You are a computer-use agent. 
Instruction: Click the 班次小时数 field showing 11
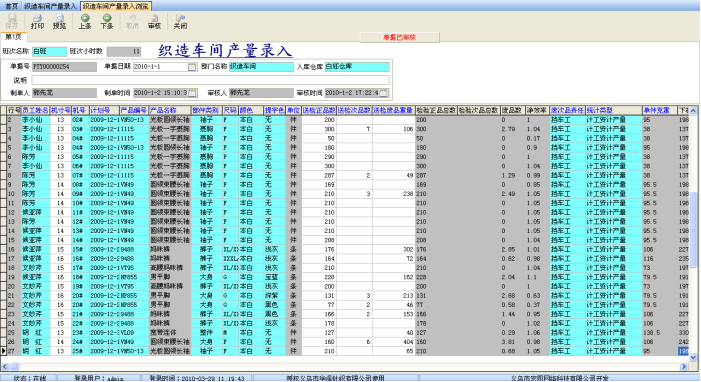pyautogui.click(x=124, y=51)
